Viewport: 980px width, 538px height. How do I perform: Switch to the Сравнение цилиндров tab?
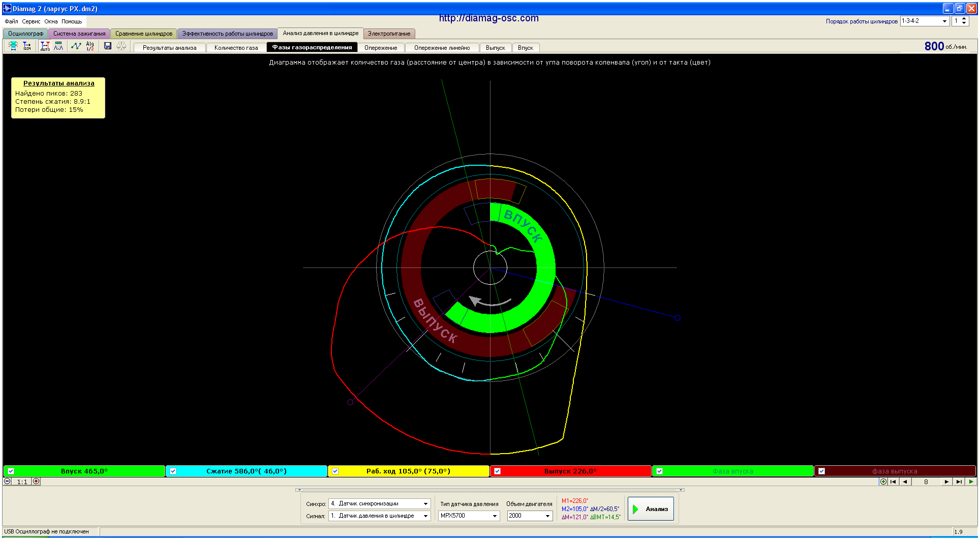144,34
